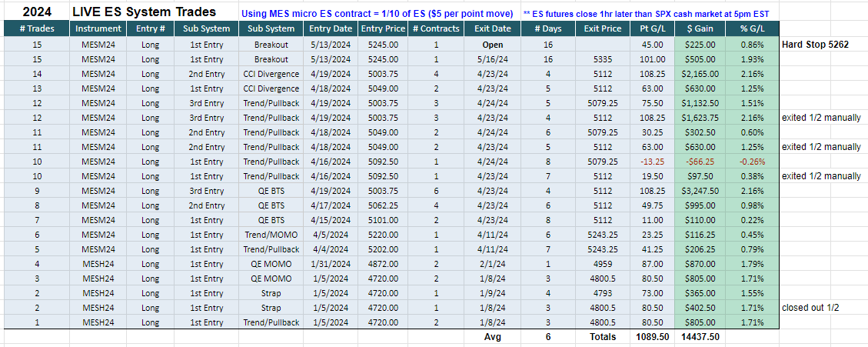
Task: Select the "LIVE ES System Trades" title cell
Action: [x=145, y=11]
